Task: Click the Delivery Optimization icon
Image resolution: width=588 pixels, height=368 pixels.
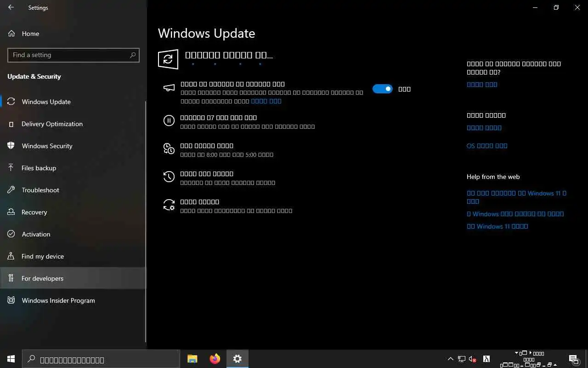Action: click(x=11, y=124)
